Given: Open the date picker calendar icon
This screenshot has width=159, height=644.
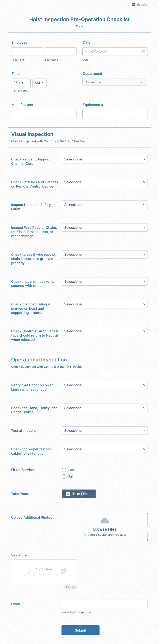Looking at the screenshot, I should pos(144,51).
